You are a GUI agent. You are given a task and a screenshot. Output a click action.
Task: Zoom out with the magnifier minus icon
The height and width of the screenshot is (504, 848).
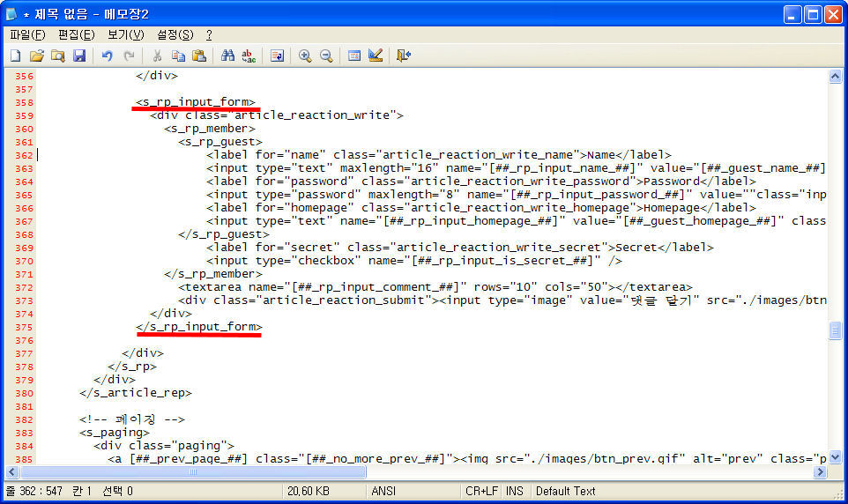point(326,56)
